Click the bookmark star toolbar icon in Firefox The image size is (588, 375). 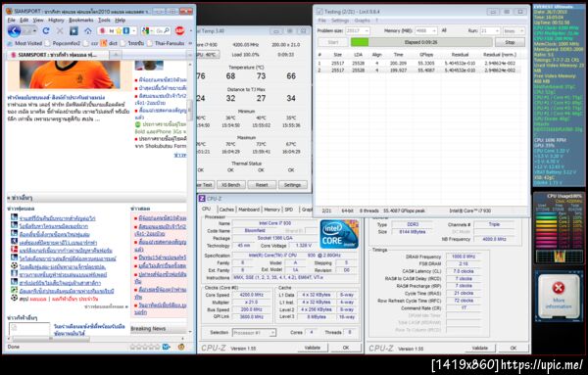point(73,31)
